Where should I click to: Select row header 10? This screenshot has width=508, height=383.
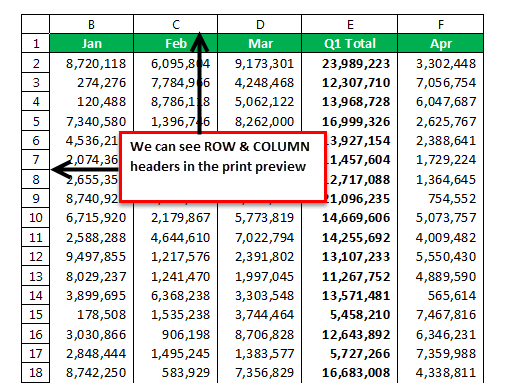[x=36, y=217]
